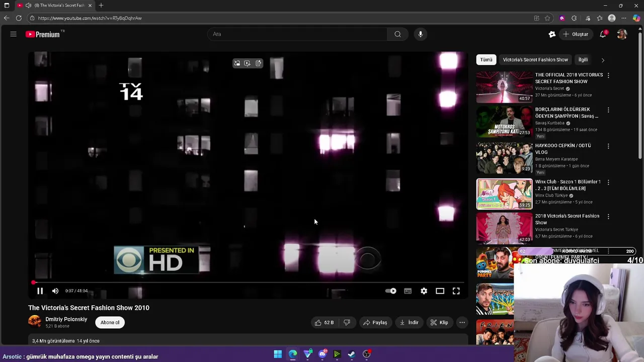Open Steam from the taskbar
The height and width of the screenshot is (362, 644).
point(352,354)
